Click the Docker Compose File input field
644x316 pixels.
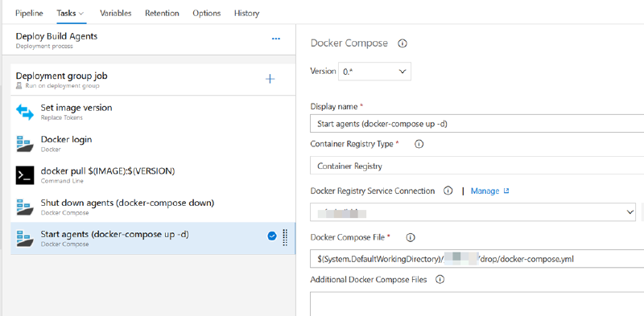click(477, 259)
